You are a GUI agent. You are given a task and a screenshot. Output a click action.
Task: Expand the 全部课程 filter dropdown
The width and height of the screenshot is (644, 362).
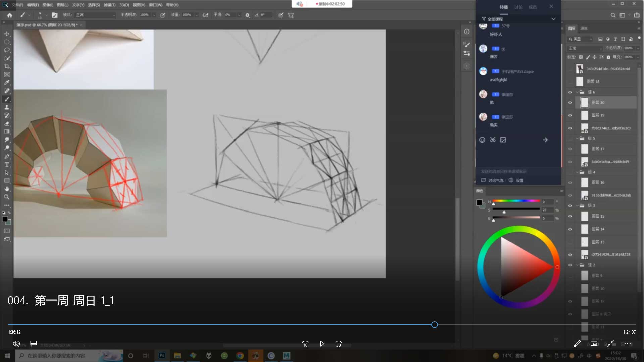(553, 19)
